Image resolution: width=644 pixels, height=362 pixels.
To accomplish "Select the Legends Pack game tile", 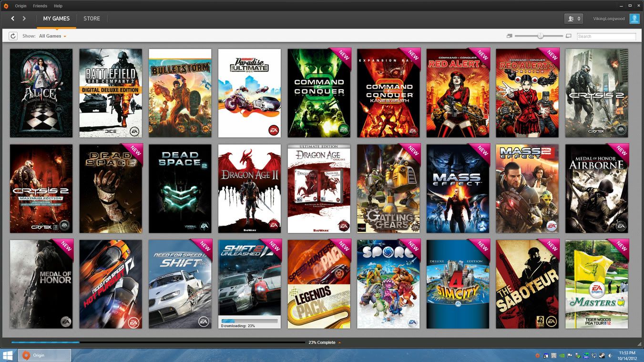I will [319, 284].
